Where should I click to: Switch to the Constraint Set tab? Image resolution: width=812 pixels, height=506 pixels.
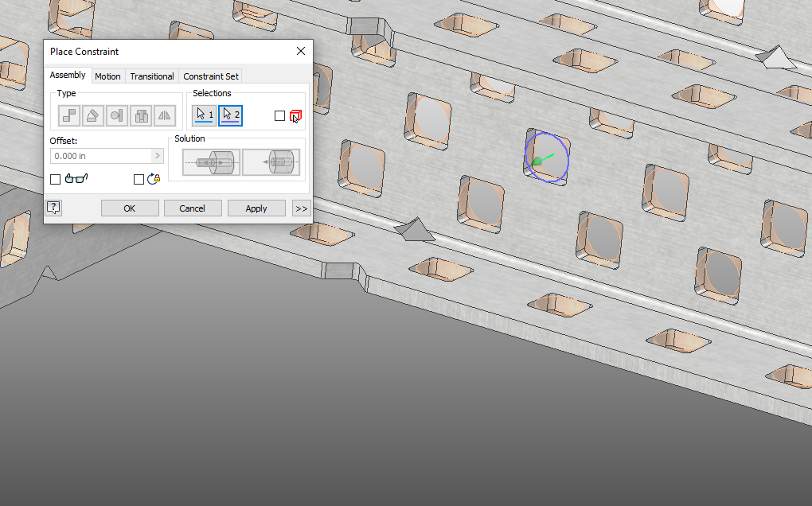point(211,76)
